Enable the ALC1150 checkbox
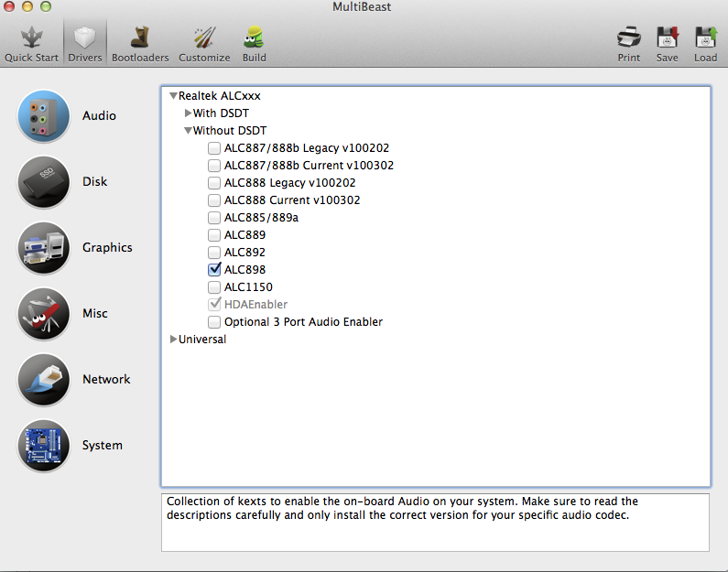The image size is (728, 572). click(x=214, y=287)
